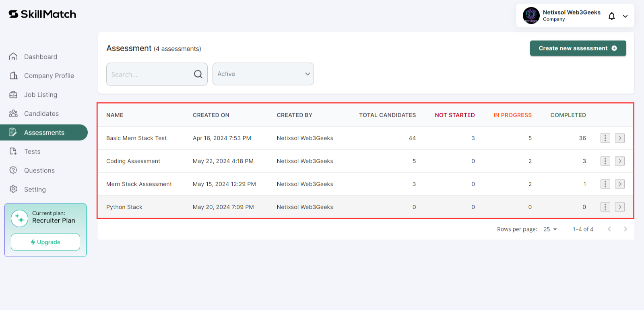Go to next page of results

pyautogui.click(x=625, y=229)
